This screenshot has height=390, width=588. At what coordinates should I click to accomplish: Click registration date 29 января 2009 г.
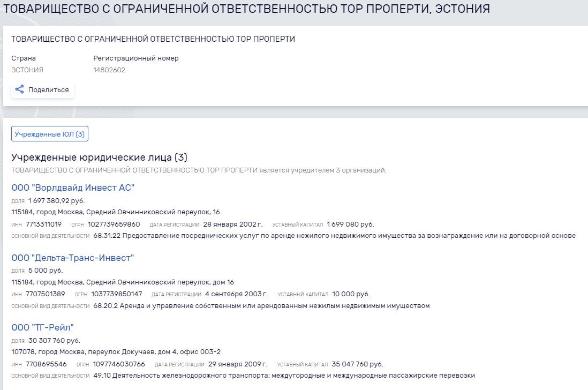238,364
